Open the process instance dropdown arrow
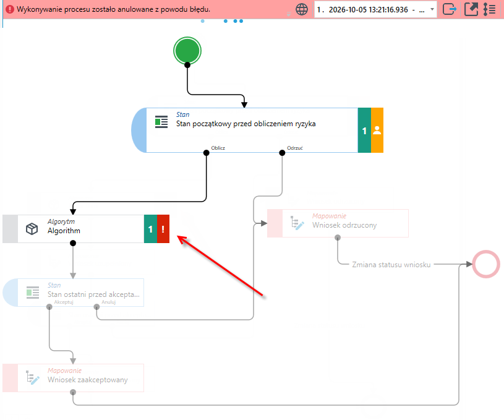The height and width of the screenshot is (420, 504). [432, 9]
